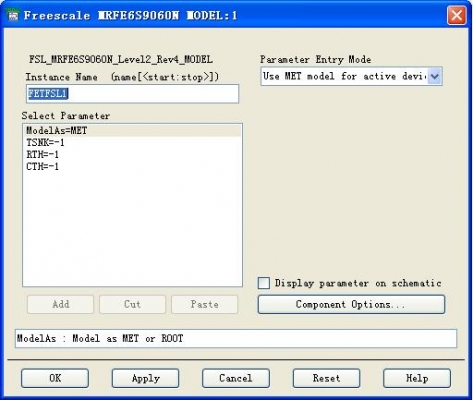Click the ModelAs description text box

click(236, 339)
